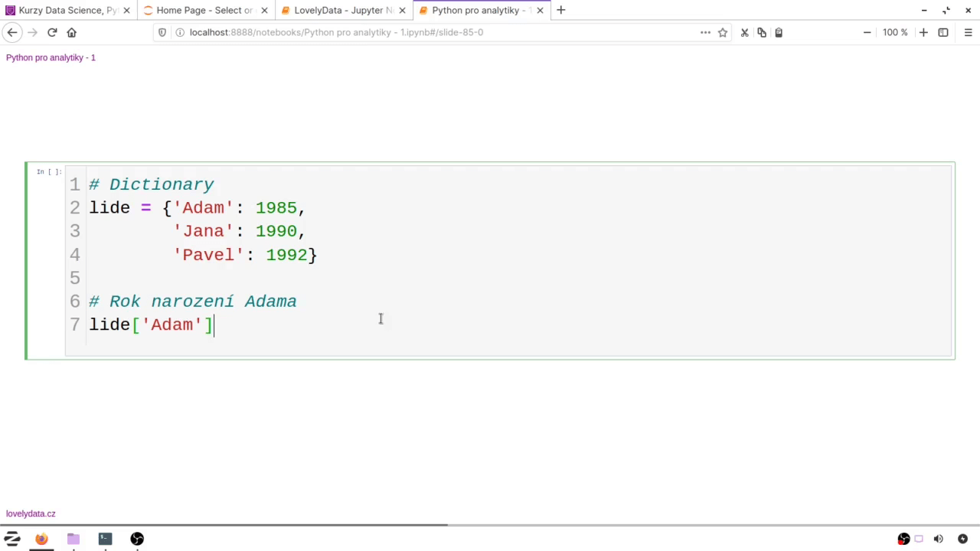This screenshot has height=551, width=980.
Task: Click the Paste clipboard icon in toolbar
Action: click(779, 32)
